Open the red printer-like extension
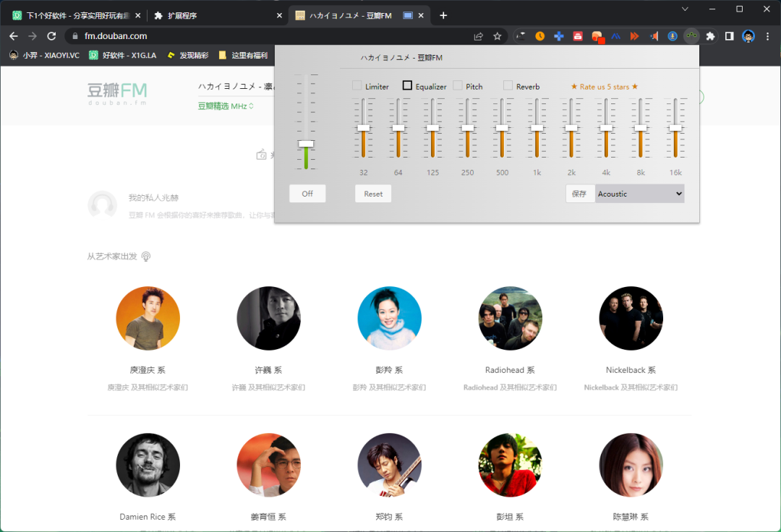The image size is (781, 532). (x=578, y=36)
